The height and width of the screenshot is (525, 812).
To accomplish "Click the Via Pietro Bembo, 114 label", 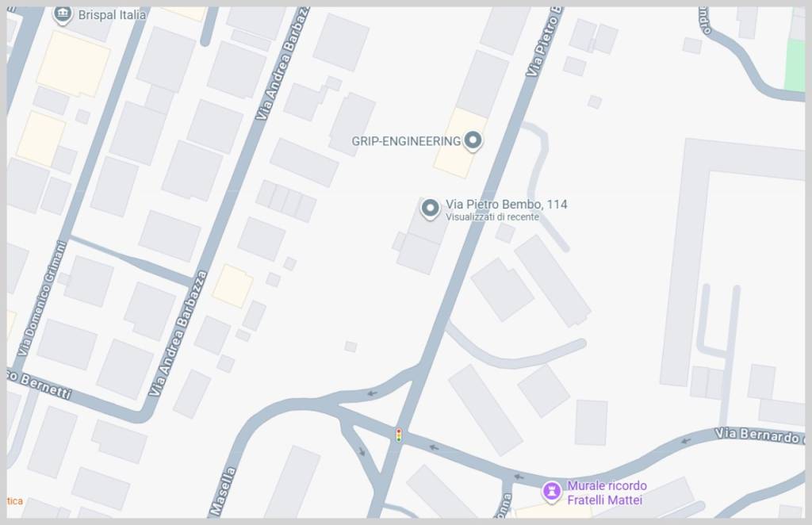I will pos(507,205).
